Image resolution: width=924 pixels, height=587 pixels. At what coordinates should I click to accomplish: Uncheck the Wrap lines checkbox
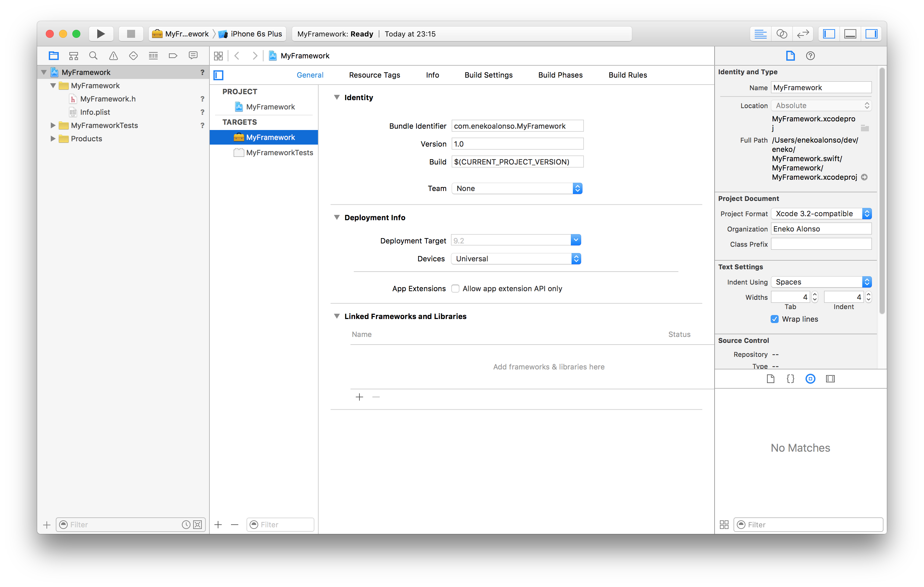[x=774, y=319]
